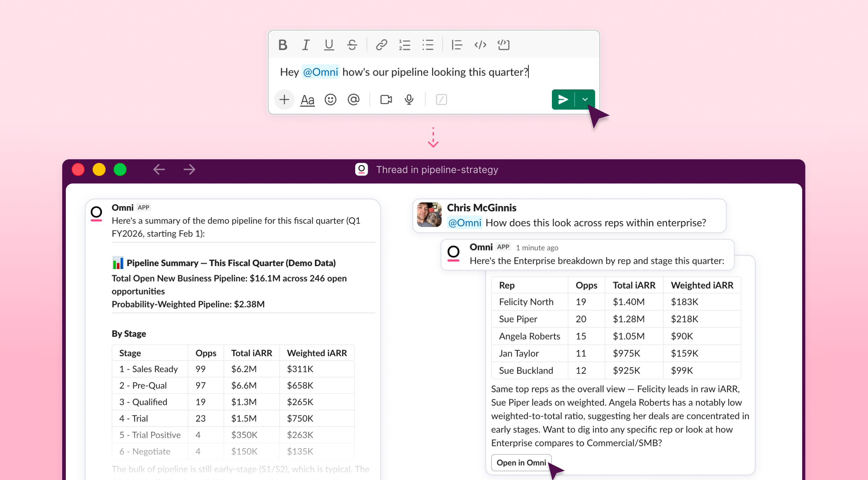Go back using the left arrow

(x=159, y=169)
